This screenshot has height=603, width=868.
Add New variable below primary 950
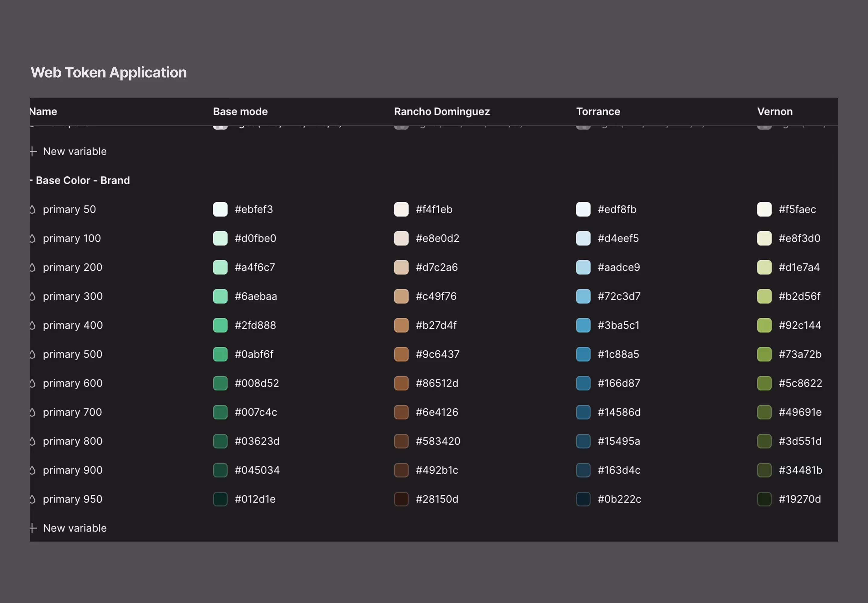[68, 528]
